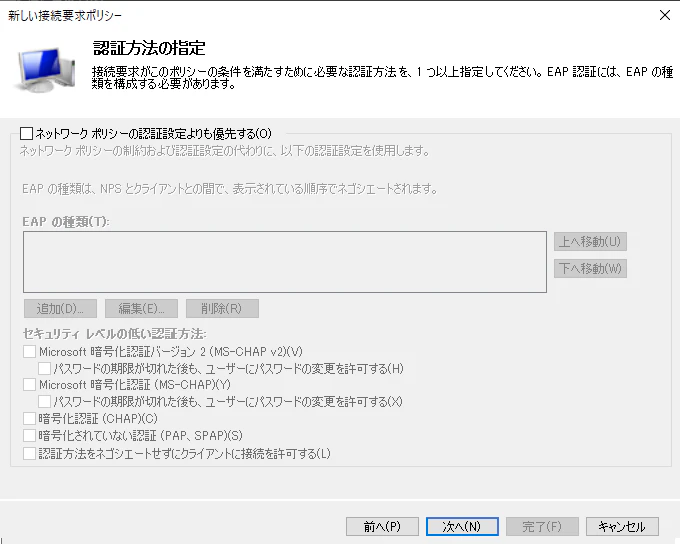Viewport: 680px width, 544px height.
Task: Cancel the wizard with キャンセル button
Action: pyautogui.click(x=622, y=527)
